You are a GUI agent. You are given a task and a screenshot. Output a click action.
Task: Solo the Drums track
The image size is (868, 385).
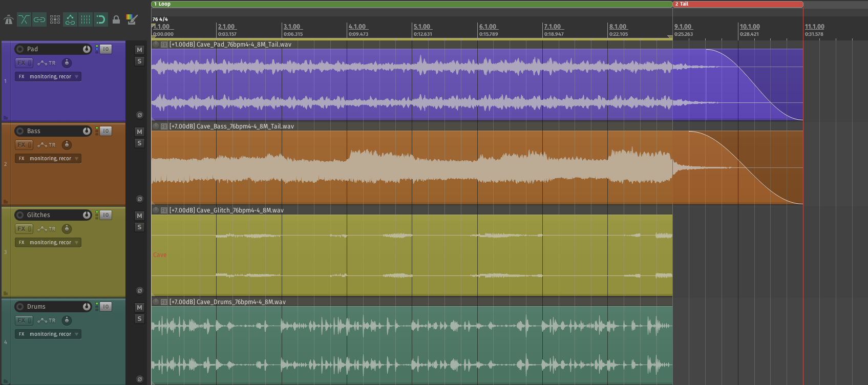(x=139, y=319)
